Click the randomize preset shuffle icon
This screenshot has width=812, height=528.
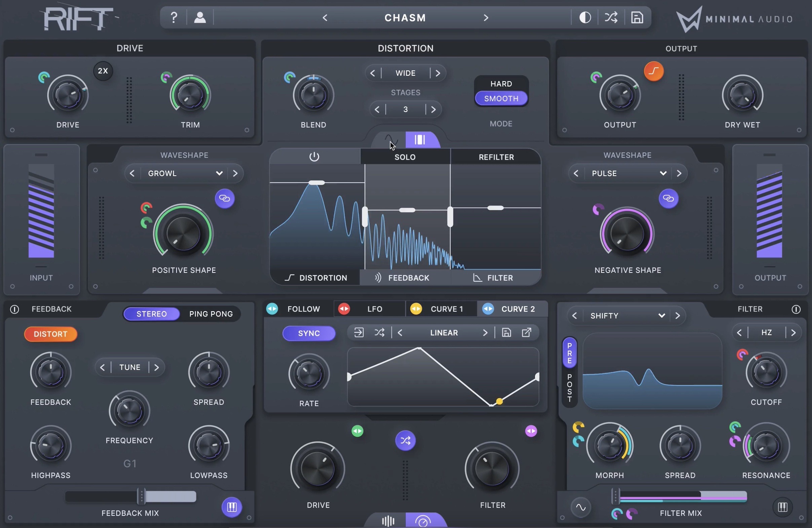tap(611, 17)
